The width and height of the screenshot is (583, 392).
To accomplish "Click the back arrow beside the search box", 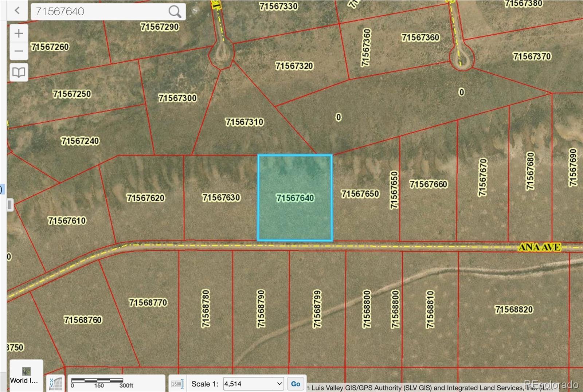I will pos(17,11).
